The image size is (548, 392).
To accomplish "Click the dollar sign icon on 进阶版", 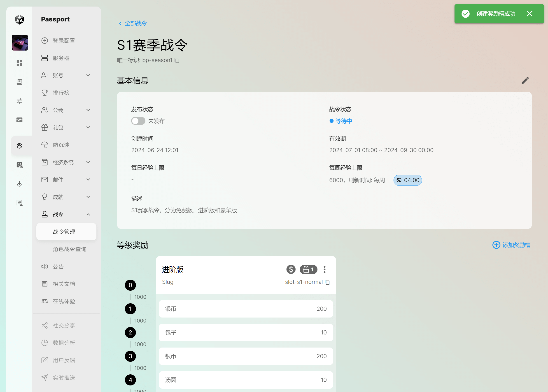I will point(291,269).
